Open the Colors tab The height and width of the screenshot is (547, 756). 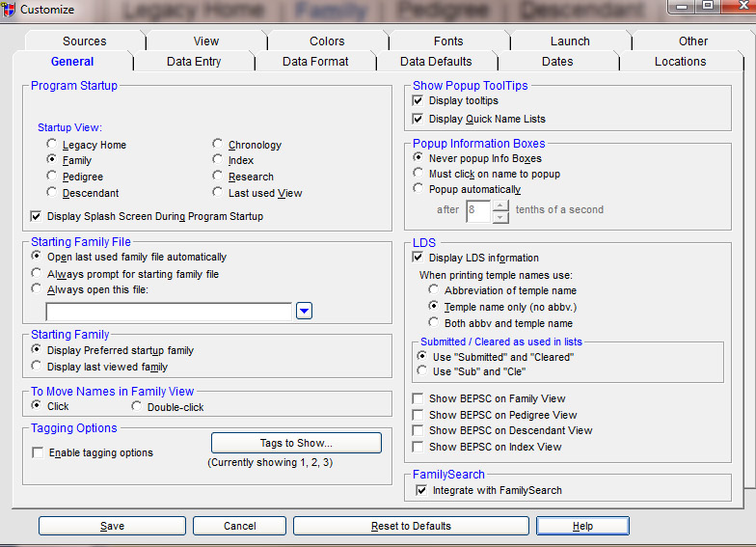(327, 41)
